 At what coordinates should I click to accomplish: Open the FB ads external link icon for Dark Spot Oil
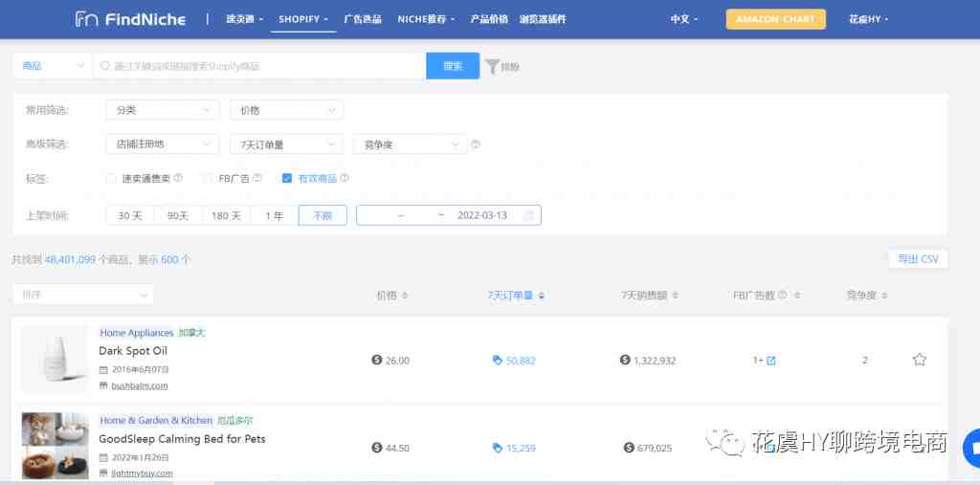(x=771, y=361)
